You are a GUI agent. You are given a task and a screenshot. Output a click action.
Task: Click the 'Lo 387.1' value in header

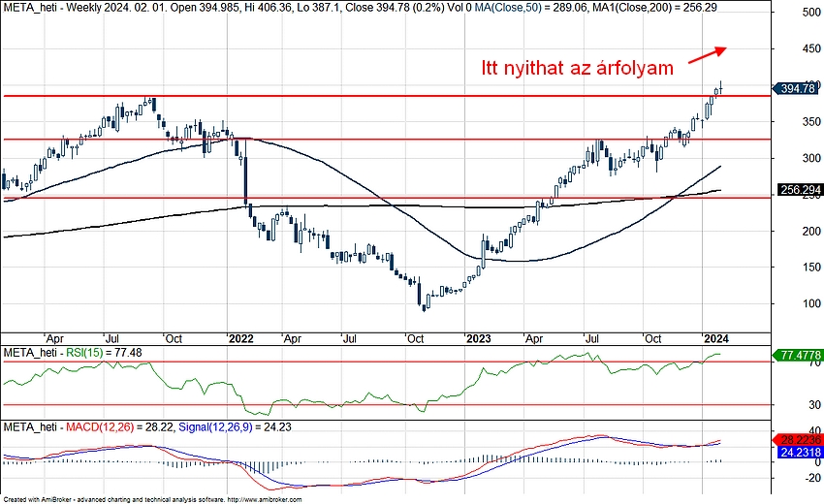tap(319, 8)
